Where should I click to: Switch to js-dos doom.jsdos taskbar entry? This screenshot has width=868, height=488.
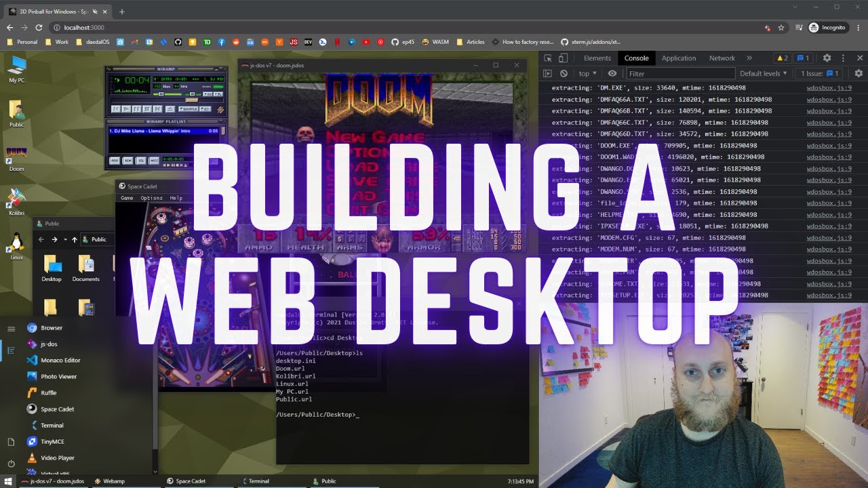54,481
